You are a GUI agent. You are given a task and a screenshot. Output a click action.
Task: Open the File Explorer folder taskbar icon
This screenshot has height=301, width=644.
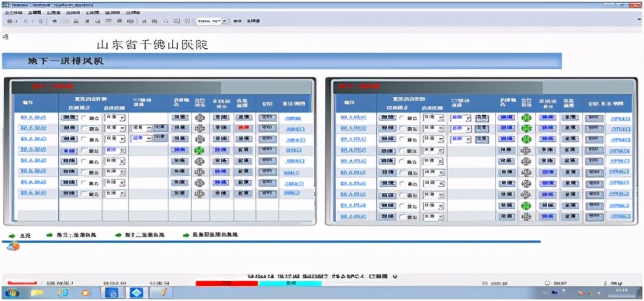pos(37,292)
